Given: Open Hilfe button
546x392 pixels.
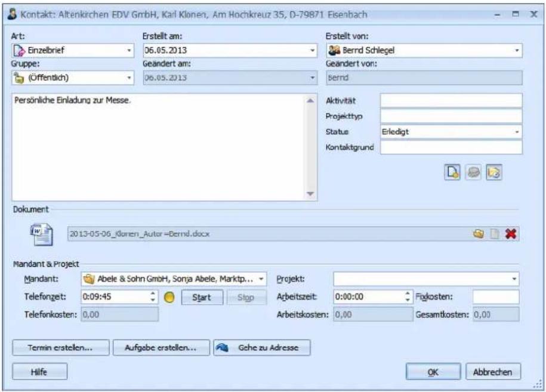Looking at the screenshot, I should coord(40,372).
